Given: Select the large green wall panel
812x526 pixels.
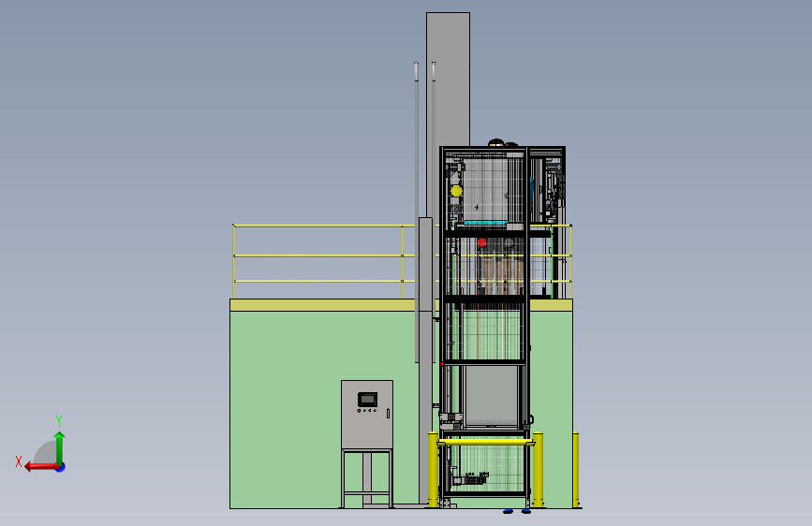Looking at the screenshot, I should click(324, 409).
